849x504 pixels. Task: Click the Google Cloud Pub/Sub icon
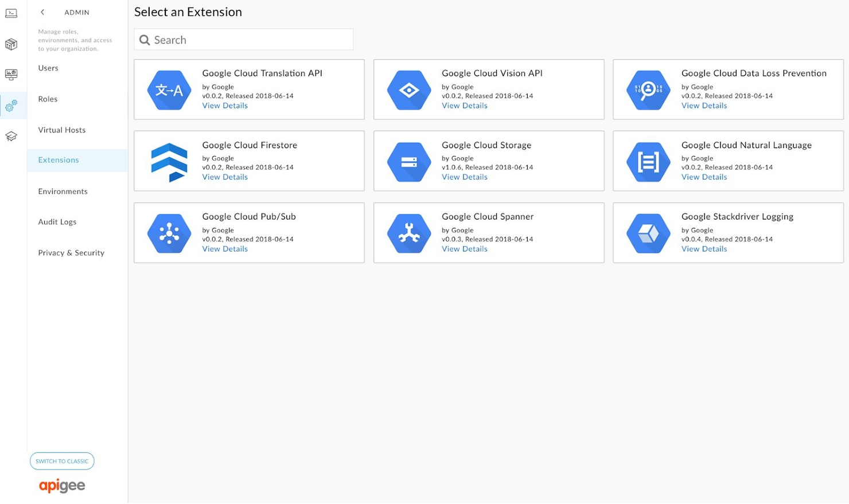click(169, 233)
